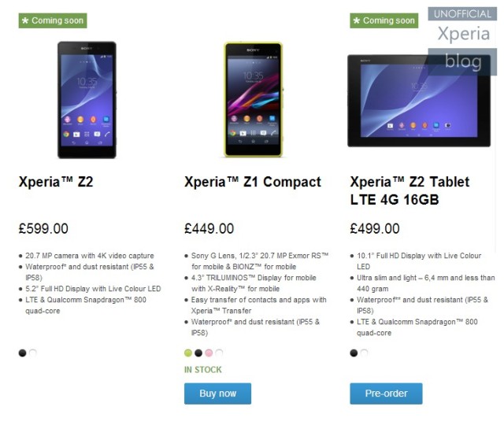This screenshot has height=425, width=504.
Task: Click the Buy now button
Action: coord(217,394)
